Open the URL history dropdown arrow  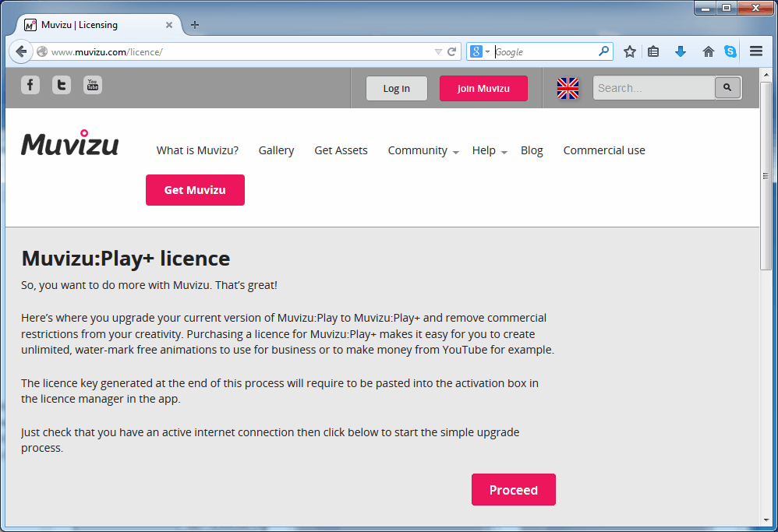438,51
